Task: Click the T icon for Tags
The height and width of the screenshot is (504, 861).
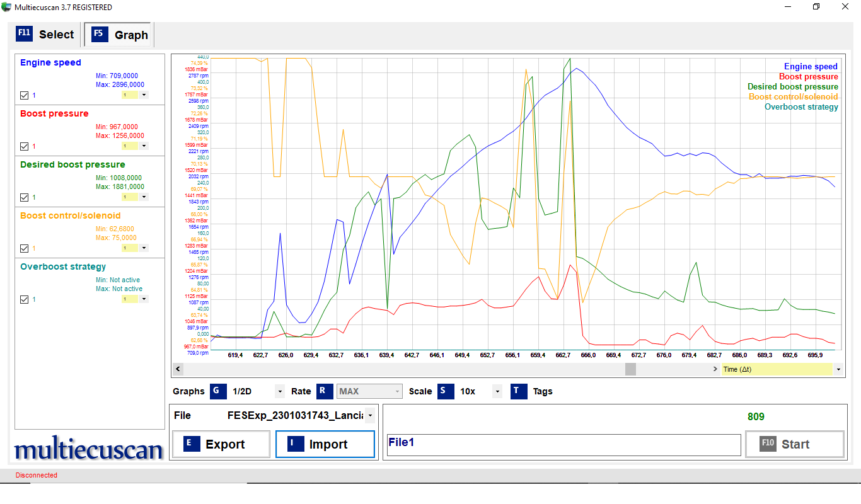Action: click(x=518, y=391)
